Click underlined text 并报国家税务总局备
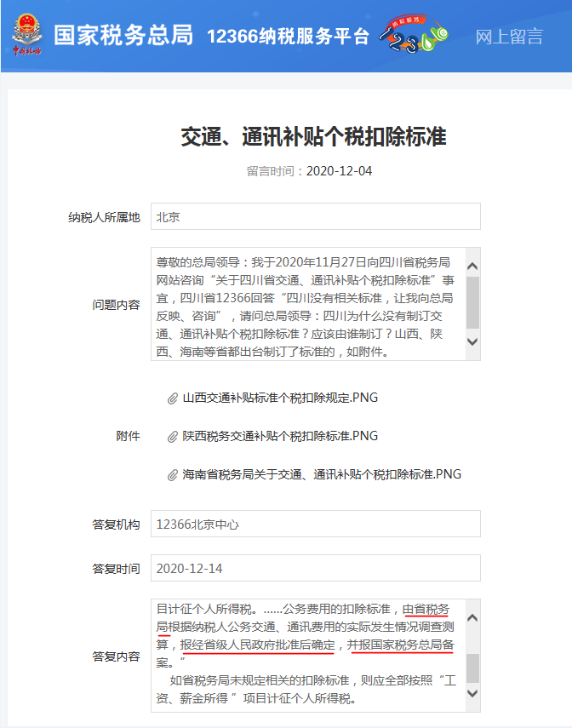Screen dimensions: 572x728 coord(401,645)
